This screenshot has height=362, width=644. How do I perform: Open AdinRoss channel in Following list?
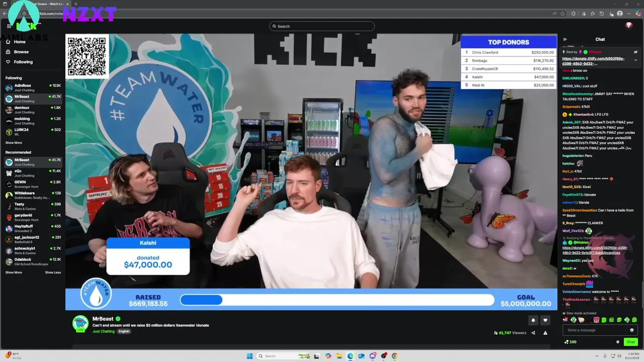pyautogui.click(x=32, y=87)
